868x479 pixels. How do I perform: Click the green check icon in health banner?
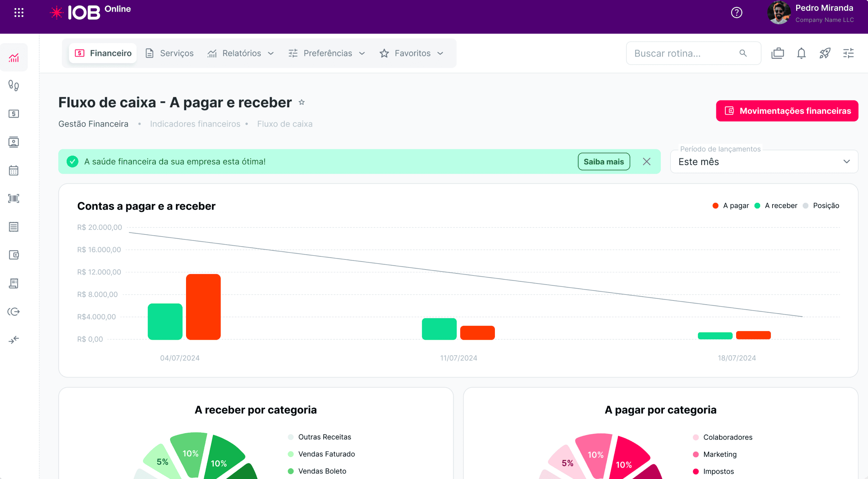tap(73, 162)
